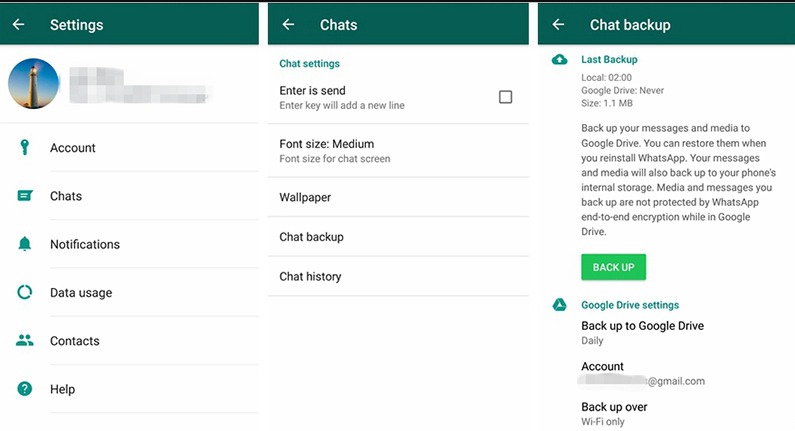Click the Account key icon
The image size is (795, 431).
coord(24,148)
